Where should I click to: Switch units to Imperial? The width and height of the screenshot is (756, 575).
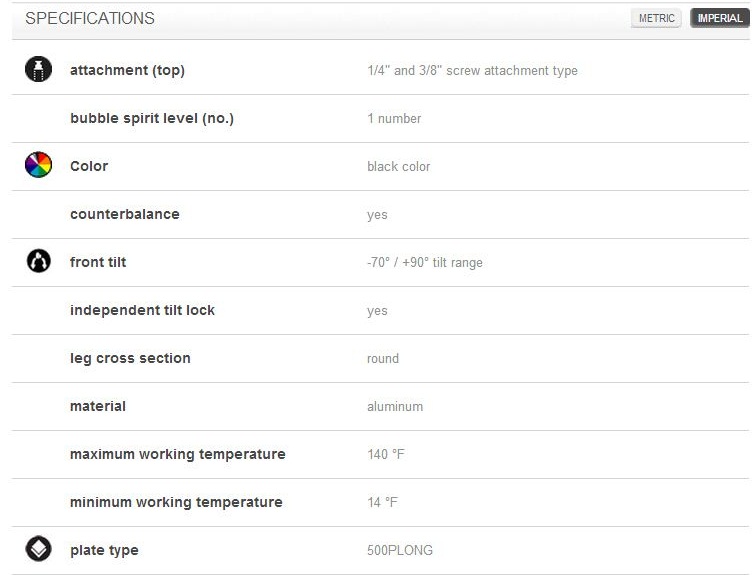pyautogui.click(x=720, y=18)
